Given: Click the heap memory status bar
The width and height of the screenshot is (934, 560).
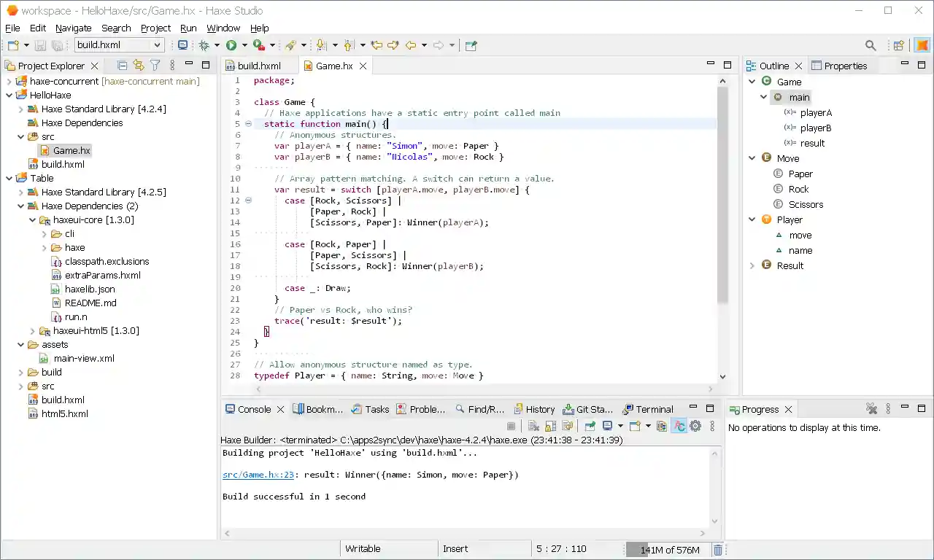Looking at the screenshot, I should [668, 550].
